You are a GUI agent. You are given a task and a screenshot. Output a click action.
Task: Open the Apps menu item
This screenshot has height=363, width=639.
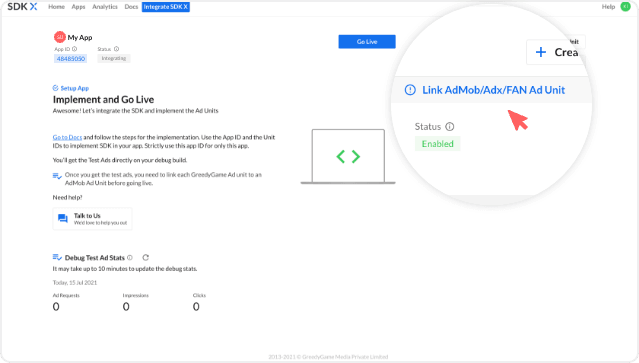78,7
